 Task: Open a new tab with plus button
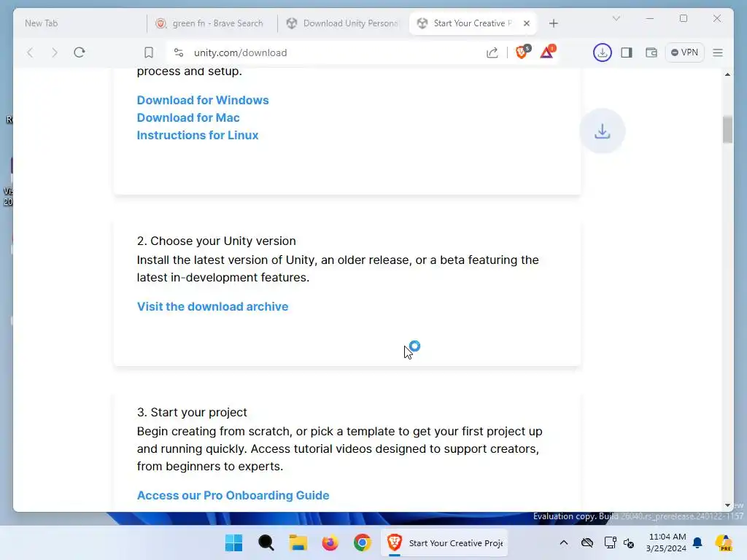coord(553,23)
